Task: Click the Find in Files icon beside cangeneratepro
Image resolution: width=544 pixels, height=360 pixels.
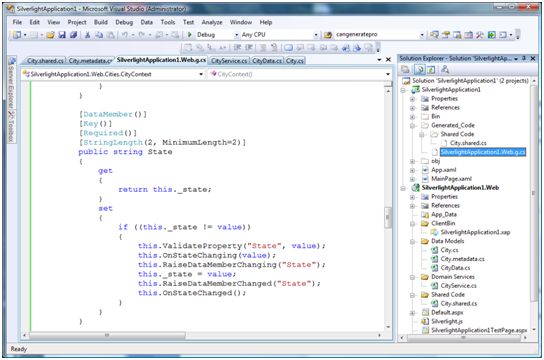Action: [x=328, y=35]
